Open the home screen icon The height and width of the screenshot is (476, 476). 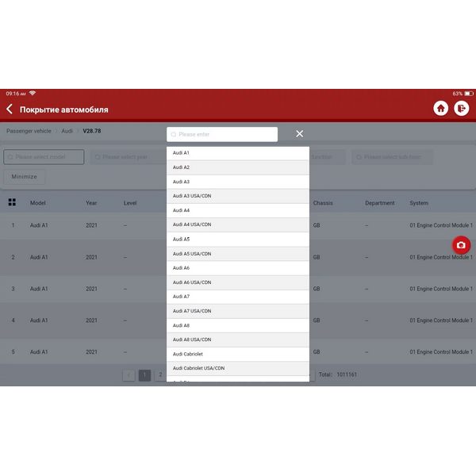point(441,109)
